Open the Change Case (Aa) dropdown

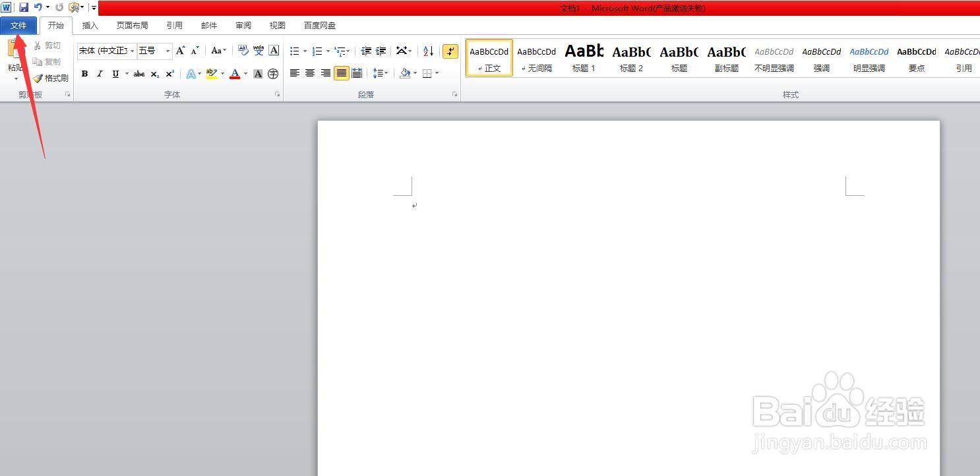pyautogui.click(x=218, y=51)
